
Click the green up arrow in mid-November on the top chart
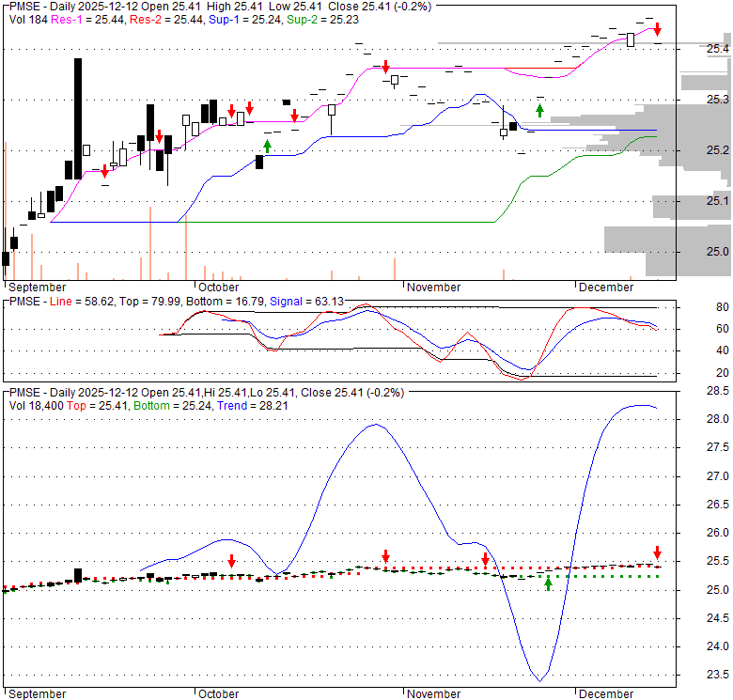[539, 110]
